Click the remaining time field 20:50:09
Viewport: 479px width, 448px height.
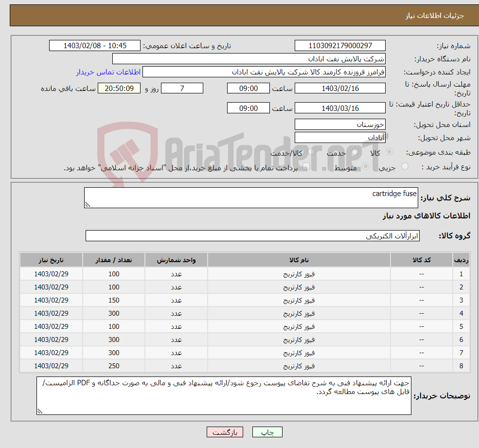(119, 89)
